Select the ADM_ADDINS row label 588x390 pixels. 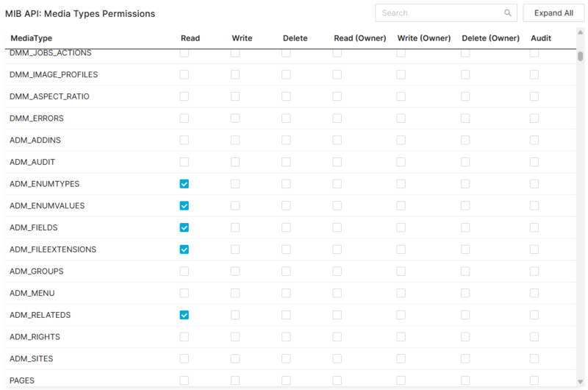[35, 140]
